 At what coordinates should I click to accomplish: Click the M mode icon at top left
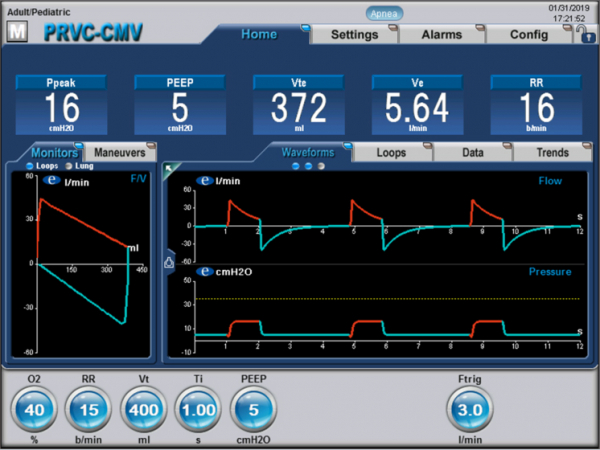16,31
